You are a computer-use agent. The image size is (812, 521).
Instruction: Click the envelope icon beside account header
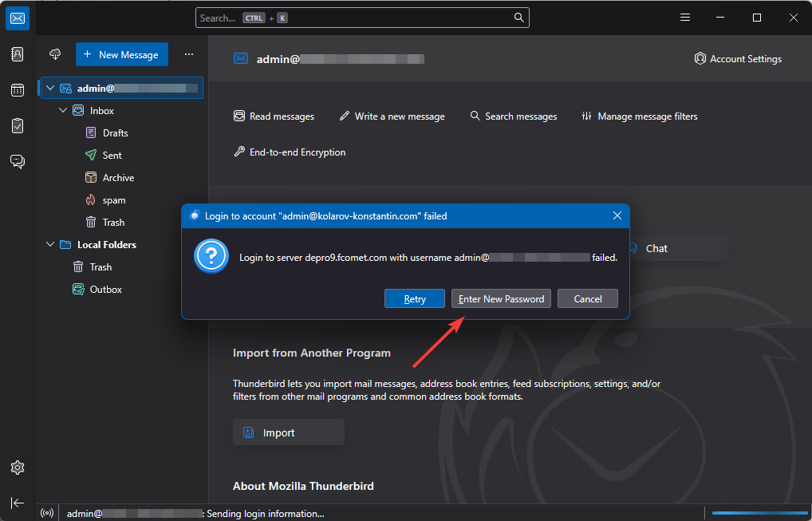click(241, 58)
